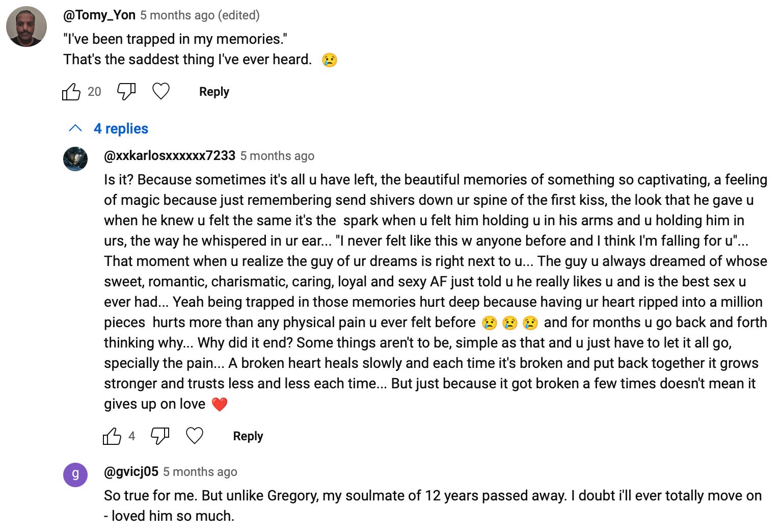Reply to the @xxkarlosxxxxxx7233 comment
Image resolution: width=781 pixels, height=532 pixels.
tap(248, 436)
